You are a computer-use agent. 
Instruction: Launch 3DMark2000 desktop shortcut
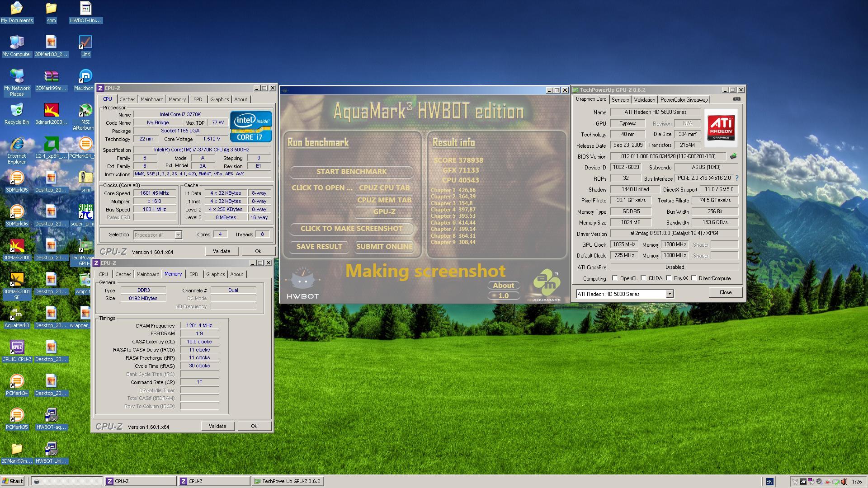(17, 249)
